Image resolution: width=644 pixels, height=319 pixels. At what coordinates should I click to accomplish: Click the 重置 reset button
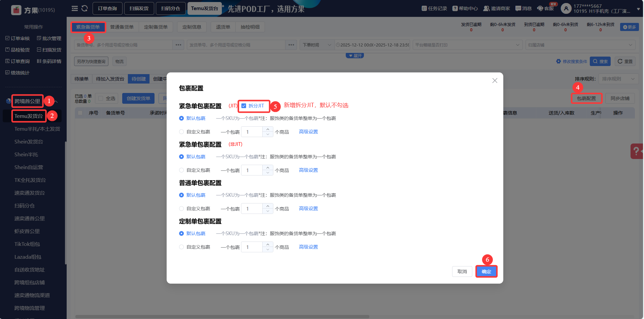pyautogui.click(x=625, y=61)
